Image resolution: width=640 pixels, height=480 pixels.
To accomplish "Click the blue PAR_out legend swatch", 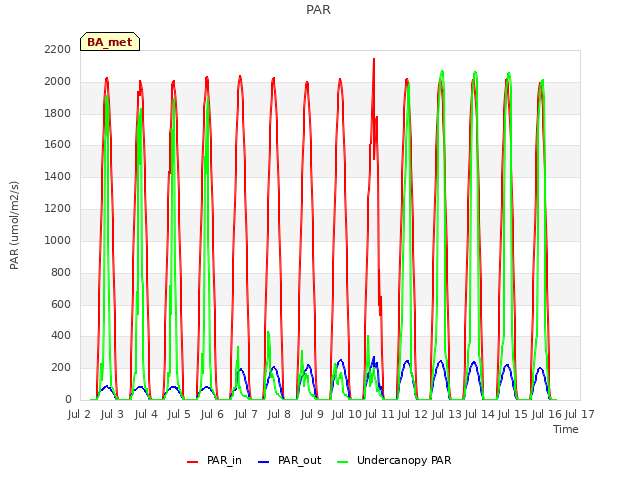I will [x=264, y=462].
